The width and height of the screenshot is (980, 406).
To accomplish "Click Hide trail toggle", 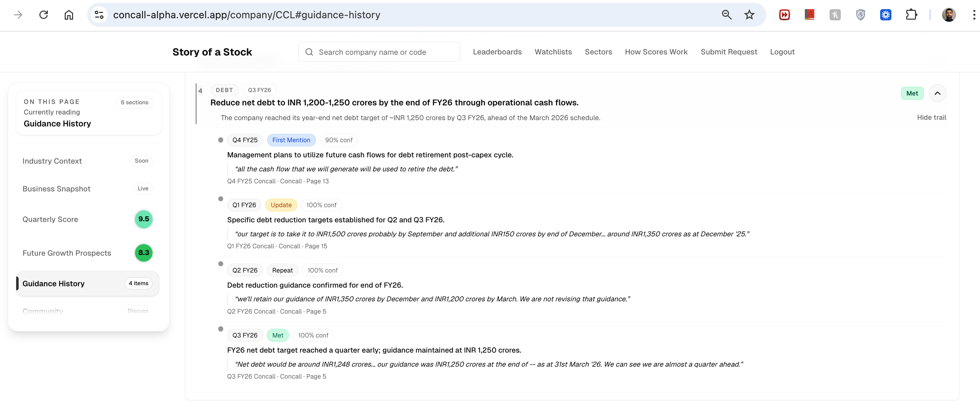I will click(931, 117).
